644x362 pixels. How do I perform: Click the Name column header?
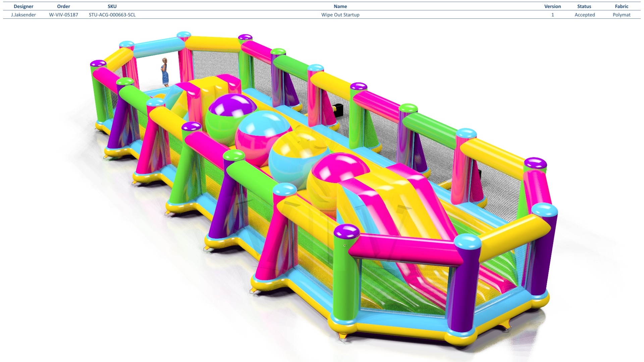click(340, 6)
